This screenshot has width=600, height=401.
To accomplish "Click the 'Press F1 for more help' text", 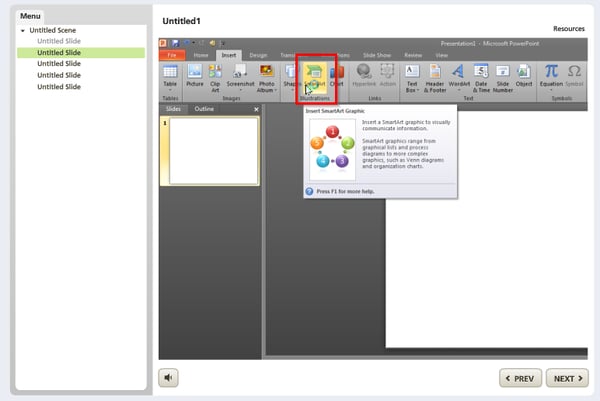I will (345, 191).
